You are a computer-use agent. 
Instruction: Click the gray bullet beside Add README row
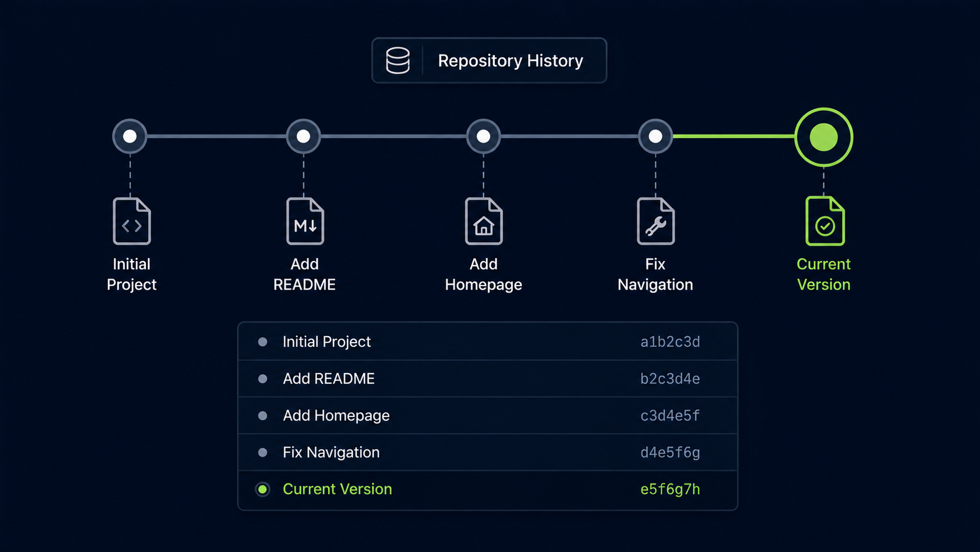263,379
